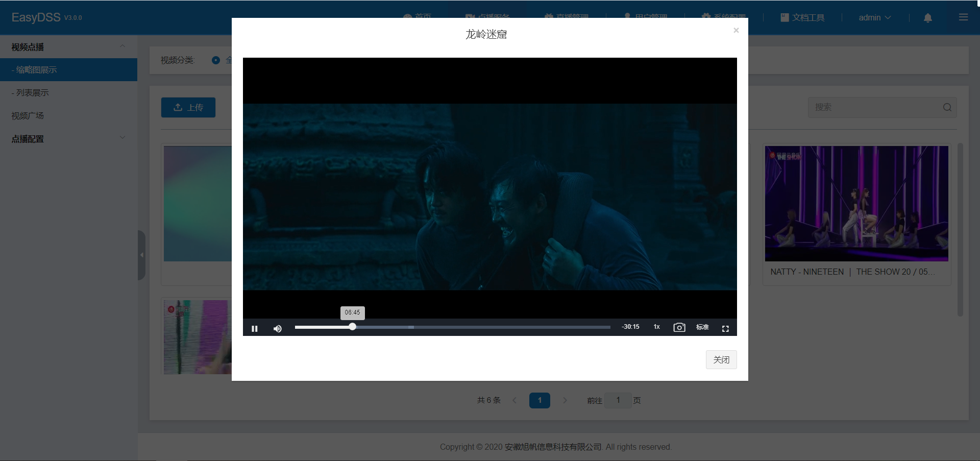Screen dimensions: 980x461
Task: Click the 前往 page number field
Action: [618, 400]
